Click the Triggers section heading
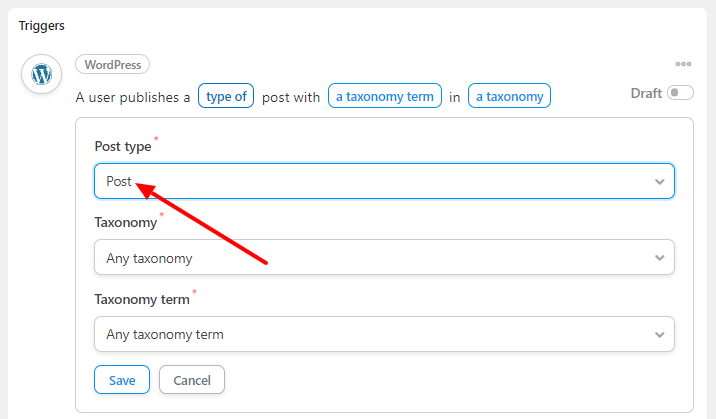The image size is (716, 419). pos(42,26)
